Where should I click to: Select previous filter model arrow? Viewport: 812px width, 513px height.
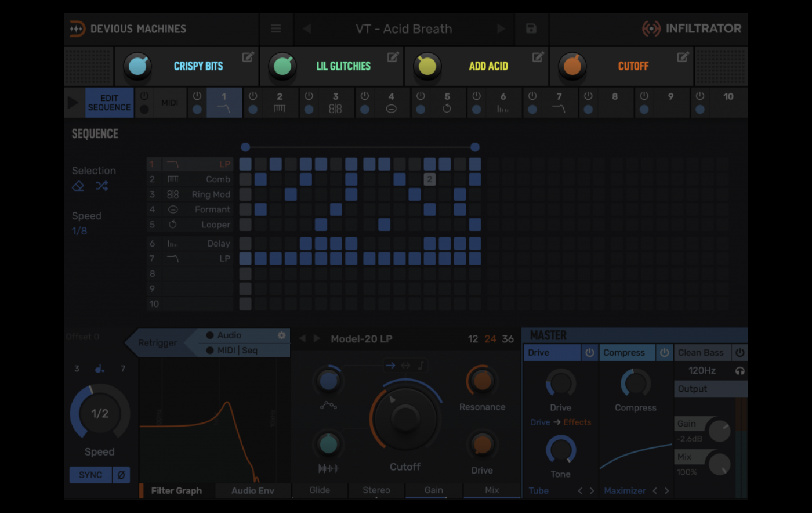pos(302,338)
